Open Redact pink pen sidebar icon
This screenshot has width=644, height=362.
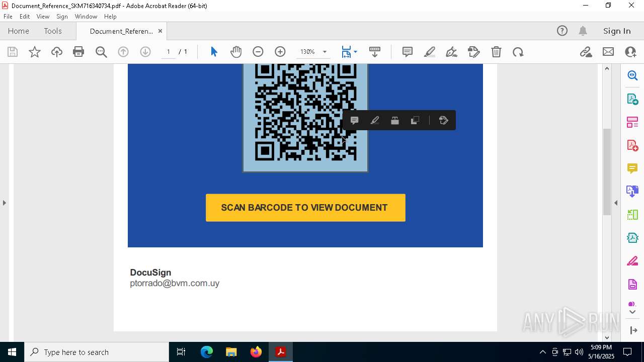click(632, 261)
